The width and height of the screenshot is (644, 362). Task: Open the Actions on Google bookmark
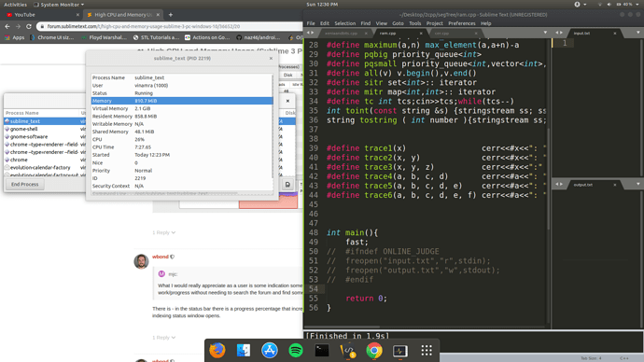pyautogui.click(x=207, y=37)
